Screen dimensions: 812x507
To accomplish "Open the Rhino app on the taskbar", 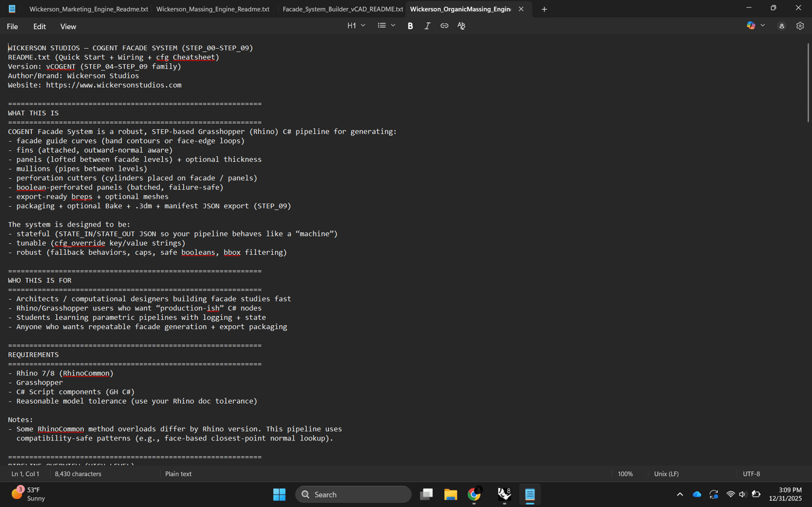I will 505,495.
